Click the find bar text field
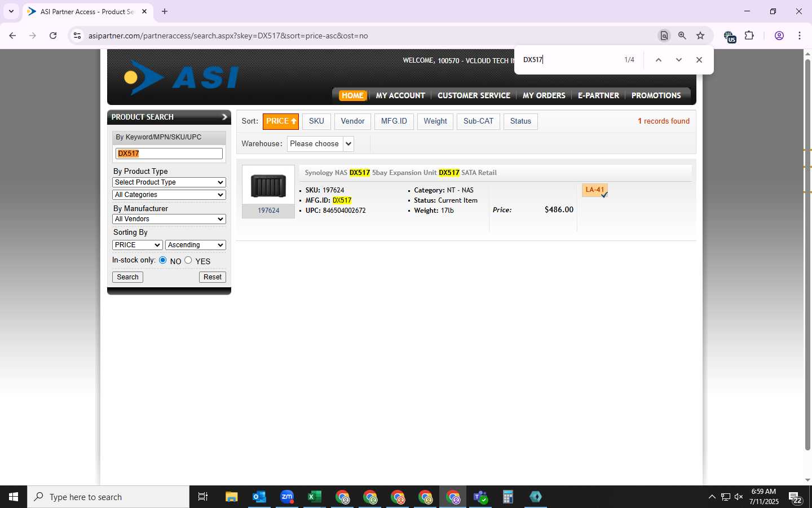Screen dimensions: 812x508 point(570,60)
